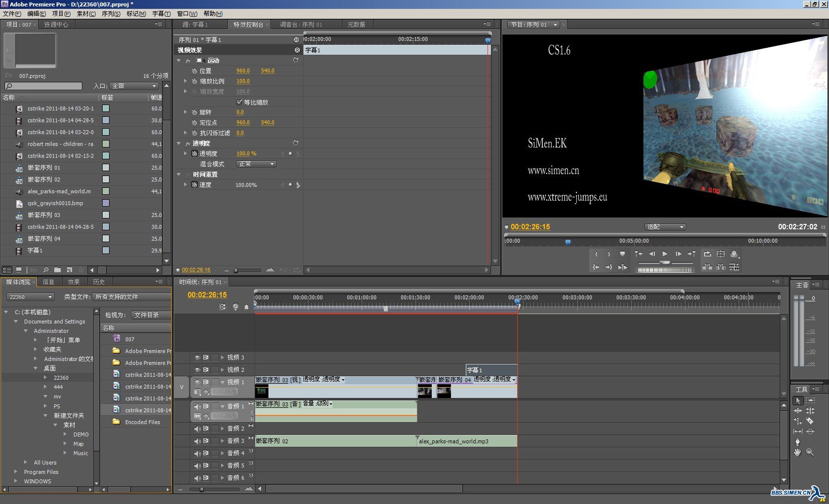This screenshot has height=504, width=829.
Task: Select the Hand tool
Action: coord(798,452)
